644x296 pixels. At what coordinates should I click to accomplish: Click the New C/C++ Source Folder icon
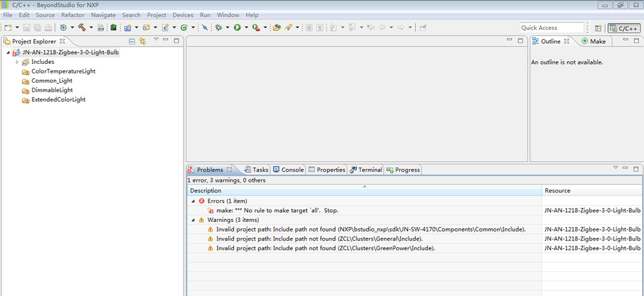click(x=146, y=28)
